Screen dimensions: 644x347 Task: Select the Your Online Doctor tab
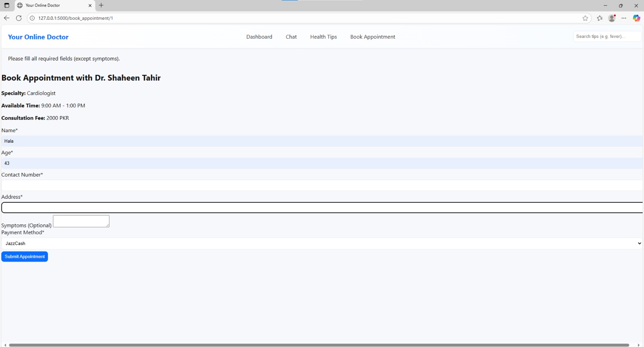55,5
